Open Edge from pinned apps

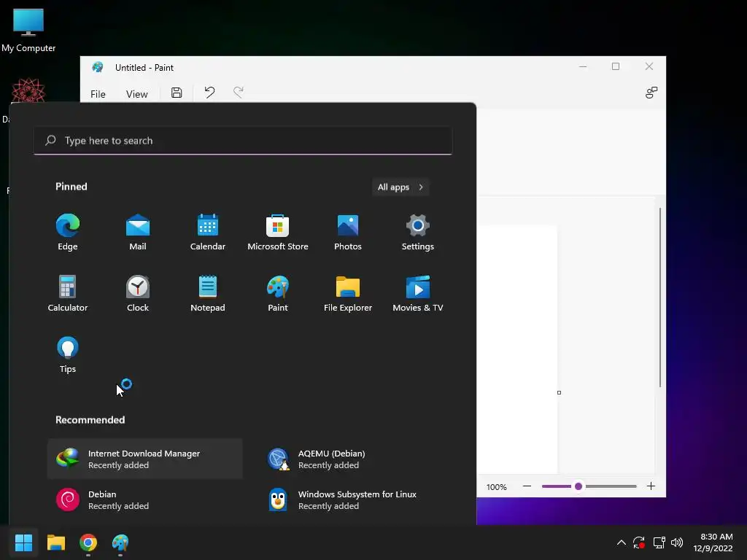[68, 233]
